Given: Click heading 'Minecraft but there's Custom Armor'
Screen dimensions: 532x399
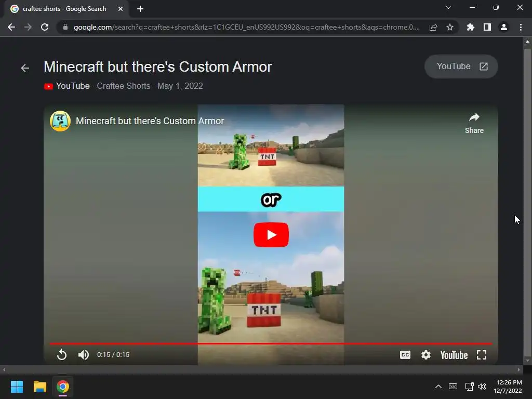Looking at the screenshot, I should click(x=158, y=67).
